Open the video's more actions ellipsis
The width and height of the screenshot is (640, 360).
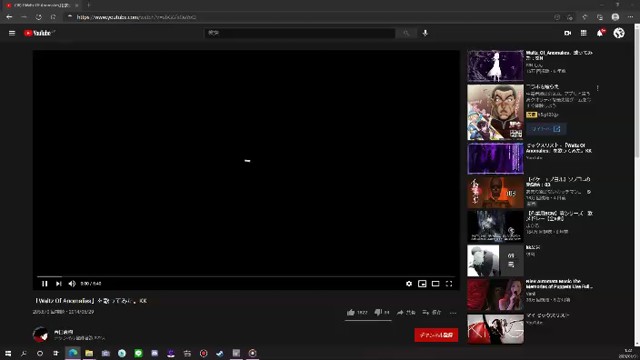coord(453,313)
